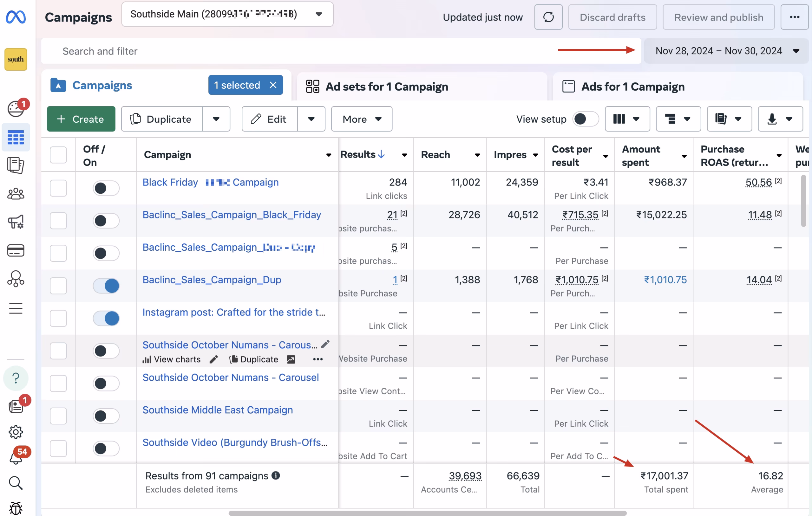Open the More dropdown in the toolbar

pyautogui.click(x=361, y=119)
